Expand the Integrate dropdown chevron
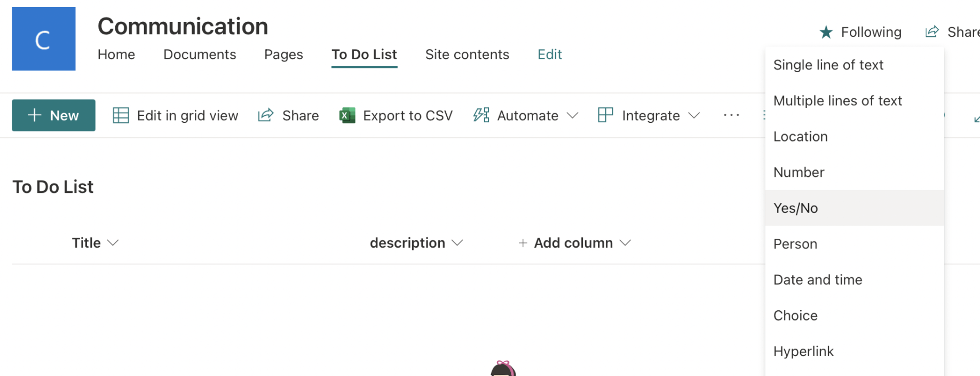Viewport: 980px width, 376px height. (694, 115)
